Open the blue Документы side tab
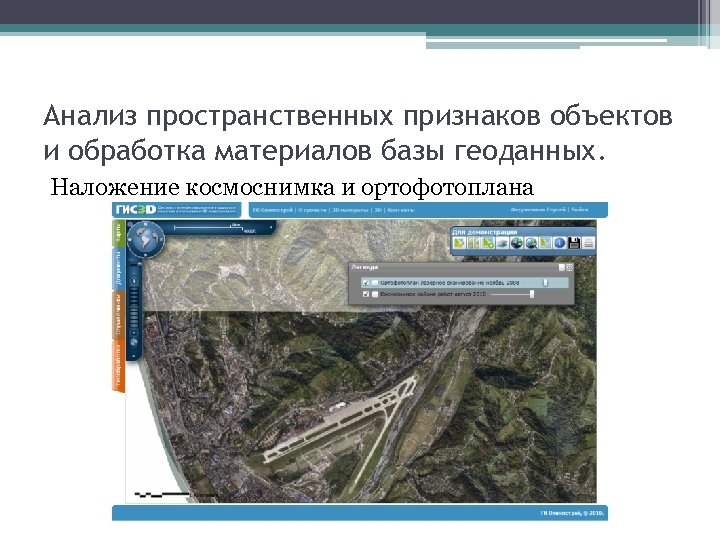 118,269
